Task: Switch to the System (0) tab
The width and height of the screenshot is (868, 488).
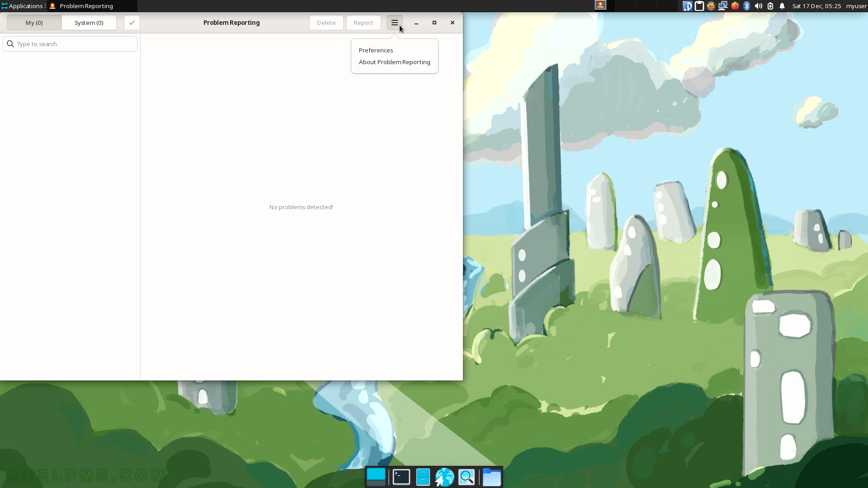Action: [x=89, y=23]
